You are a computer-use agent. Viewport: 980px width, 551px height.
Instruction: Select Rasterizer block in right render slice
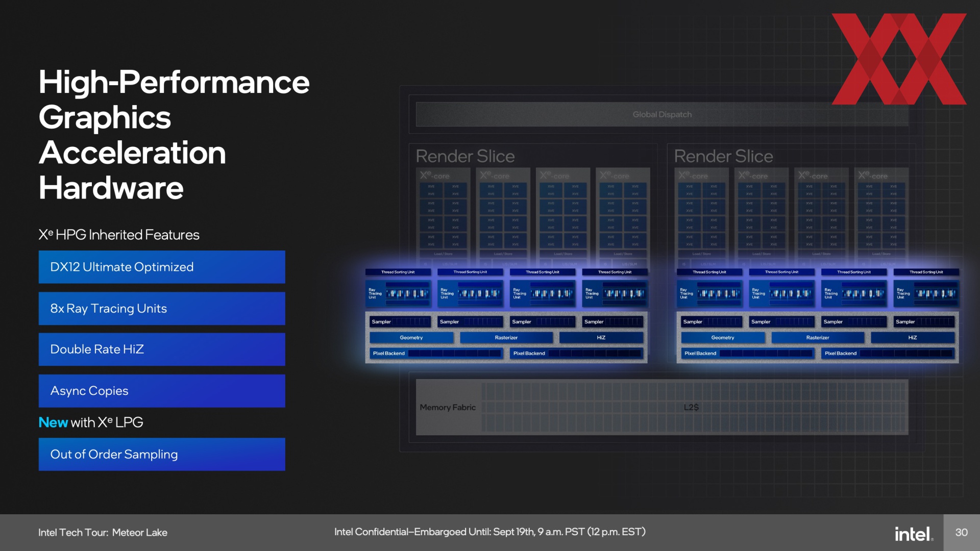[x=818, y=338]
